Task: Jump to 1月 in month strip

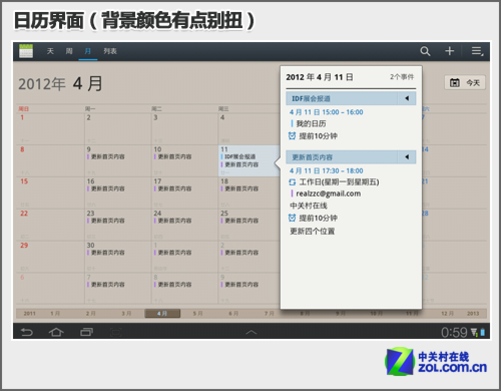Action: click(x=55, y=313)
